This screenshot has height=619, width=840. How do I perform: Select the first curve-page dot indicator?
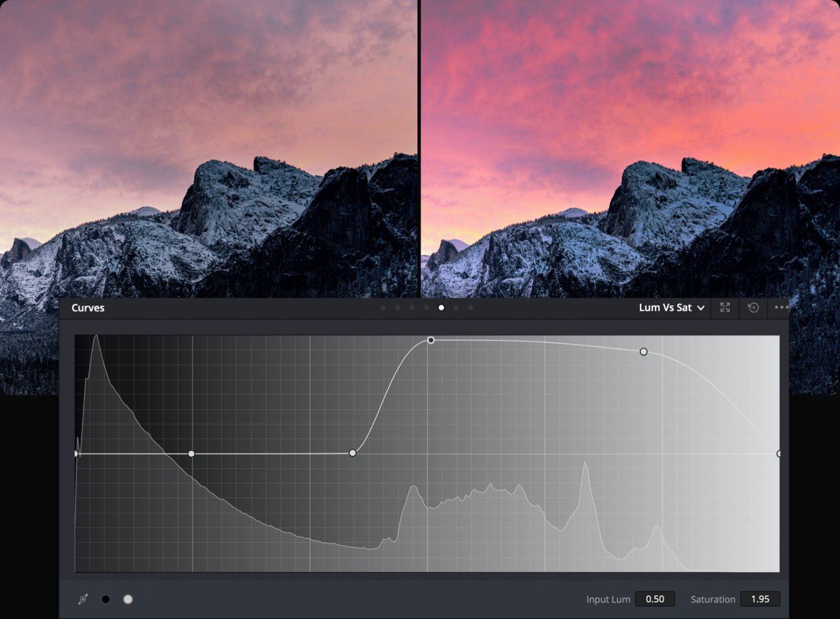tap(383, 308)
